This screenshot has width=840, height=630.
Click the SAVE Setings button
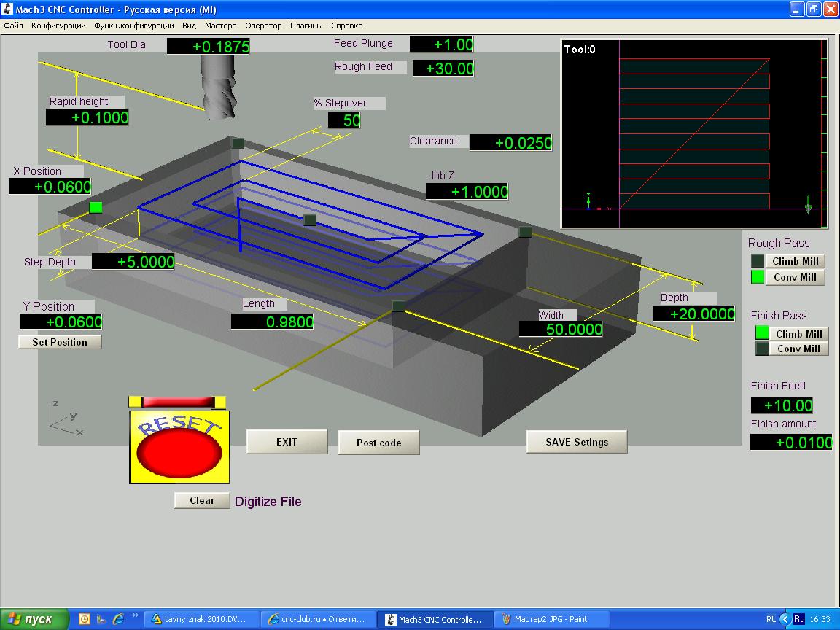577,442
